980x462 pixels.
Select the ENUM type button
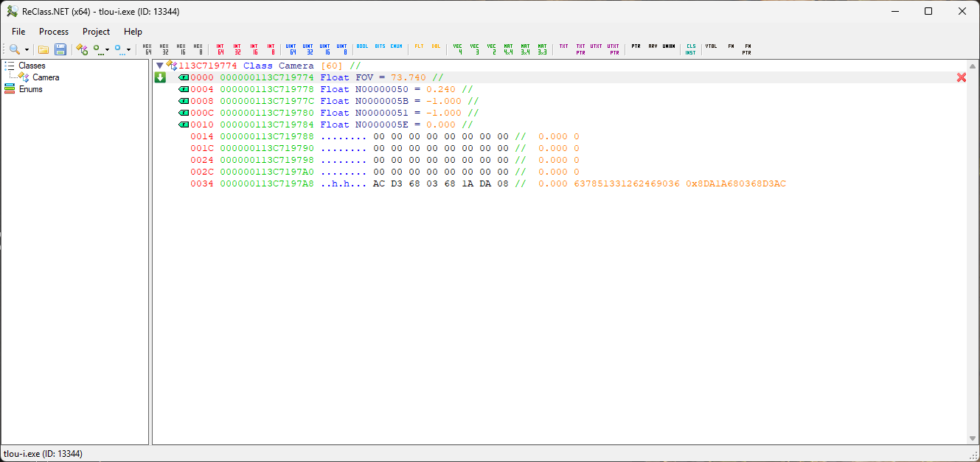[397, 46]
